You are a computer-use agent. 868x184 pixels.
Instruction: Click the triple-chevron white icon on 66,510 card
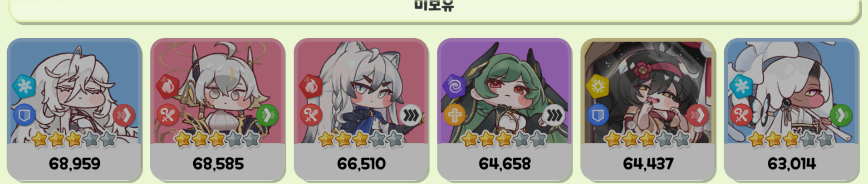tap(411, 116)
